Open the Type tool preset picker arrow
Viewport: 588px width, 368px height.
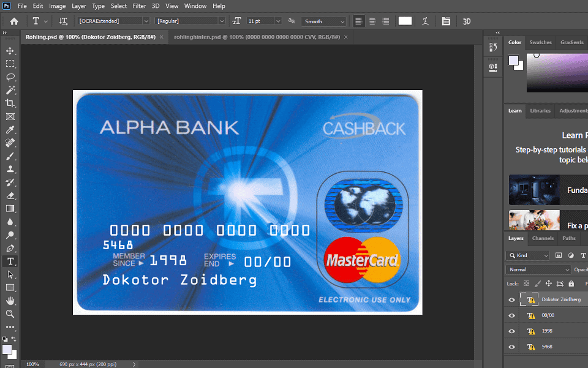46,21
